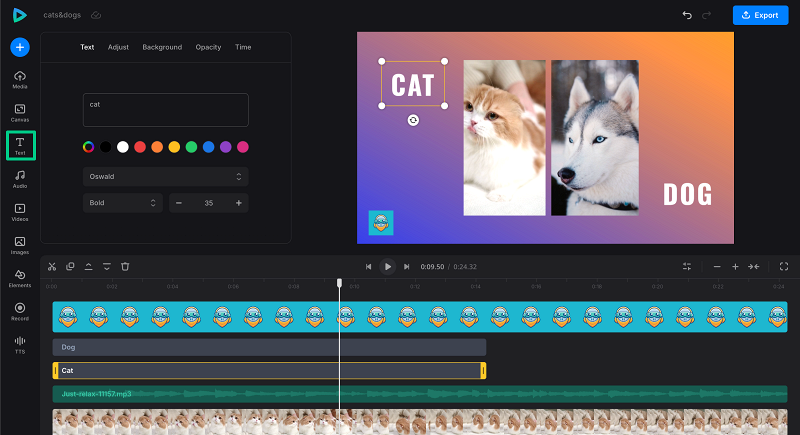Duplicate the selected clip
800x435 pixels.
click(70, 267)
